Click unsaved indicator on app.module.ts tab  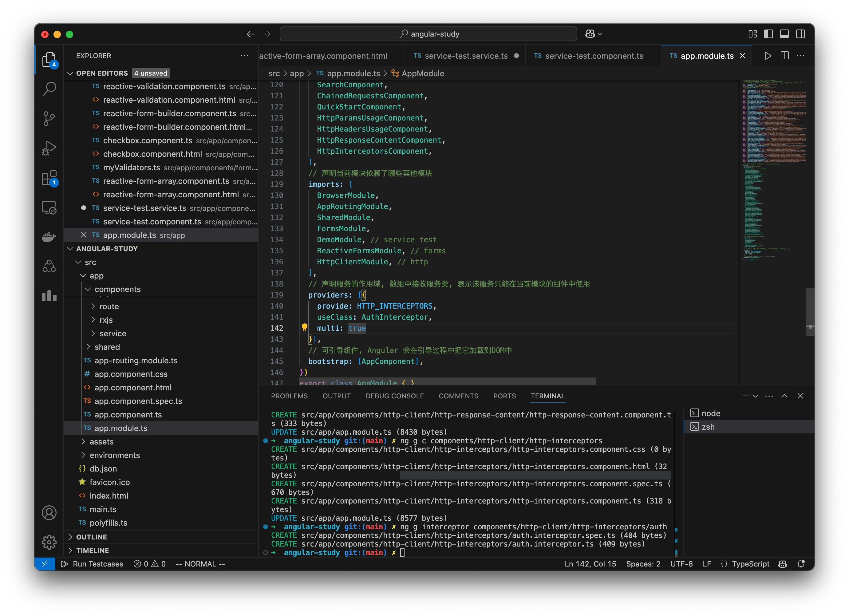[x=741, y=56]
